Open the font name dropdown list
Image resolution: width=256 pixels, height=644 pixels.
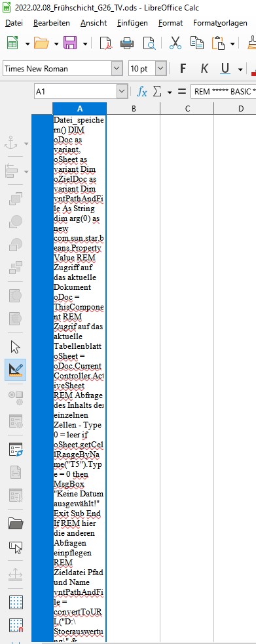[117, 69]
